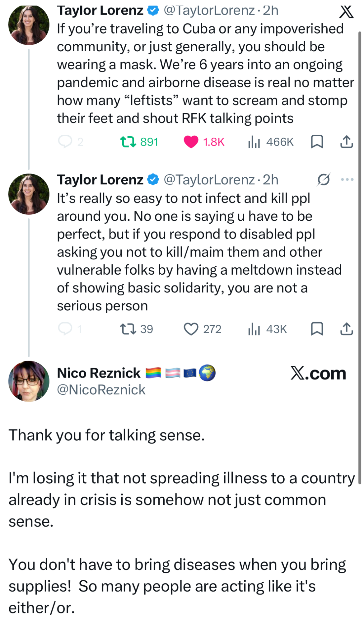View analytics for the 466K views tweet
Screen dimensions: 364x623
254,142
